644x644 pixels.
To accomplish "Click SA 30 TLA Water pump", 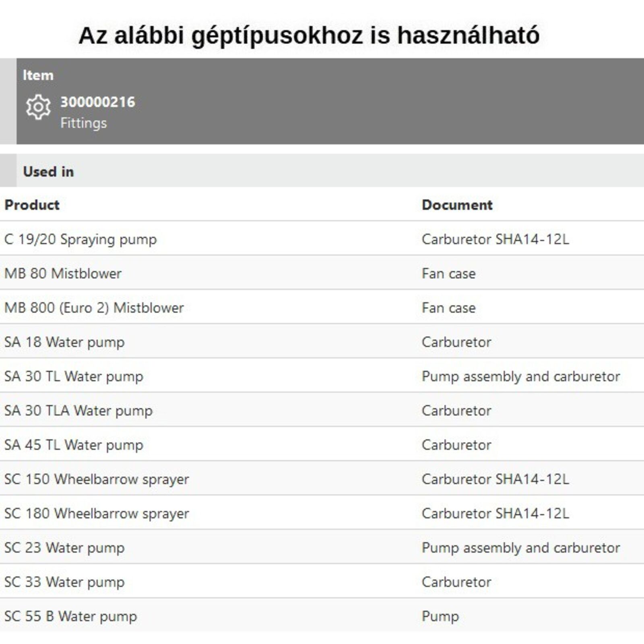I will pyautogui.click(x=78, y=411).
